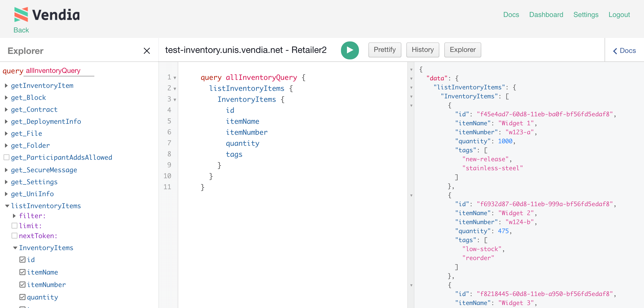Check get_ParticipantAddsAllowed checkbox
This screenshot has height=308, width=644.
tap(6, 157)
